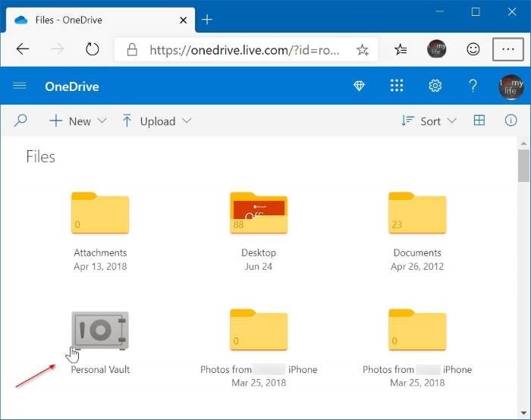This screenshot has width=531, height=420.
Task: Go back to previous page
Action: [23, 49]
